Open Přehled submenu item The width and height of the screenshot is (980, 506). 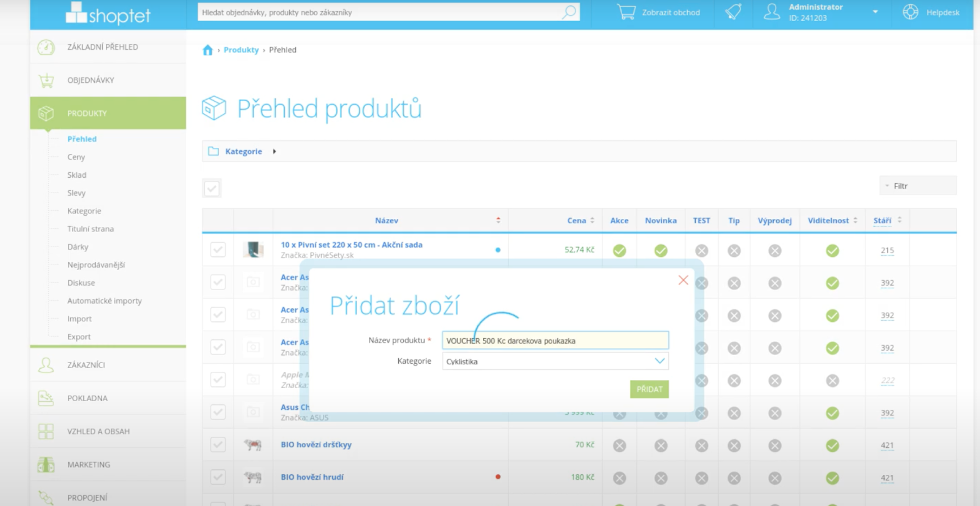coord(82,139)
